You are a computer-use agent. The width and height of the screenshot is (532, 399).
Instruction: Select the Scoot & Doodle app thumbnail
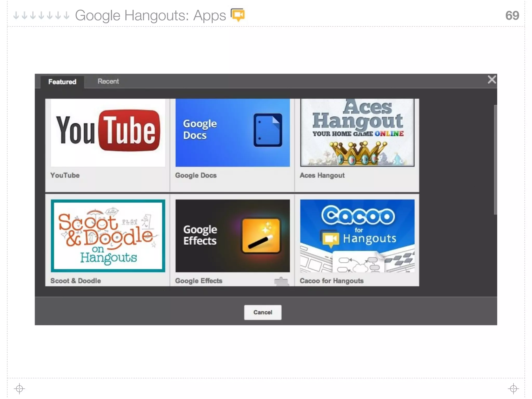coord(108,236)
